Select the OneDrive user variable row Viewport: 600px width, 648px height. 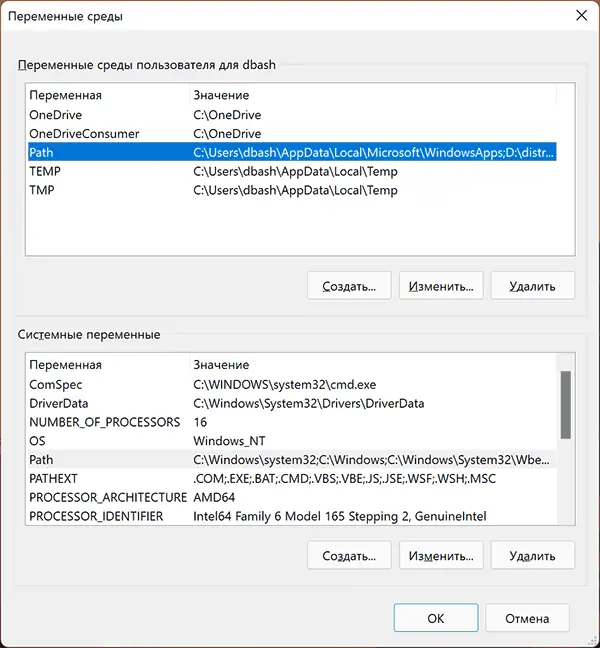pyautogui.click(x=56, y=115)
